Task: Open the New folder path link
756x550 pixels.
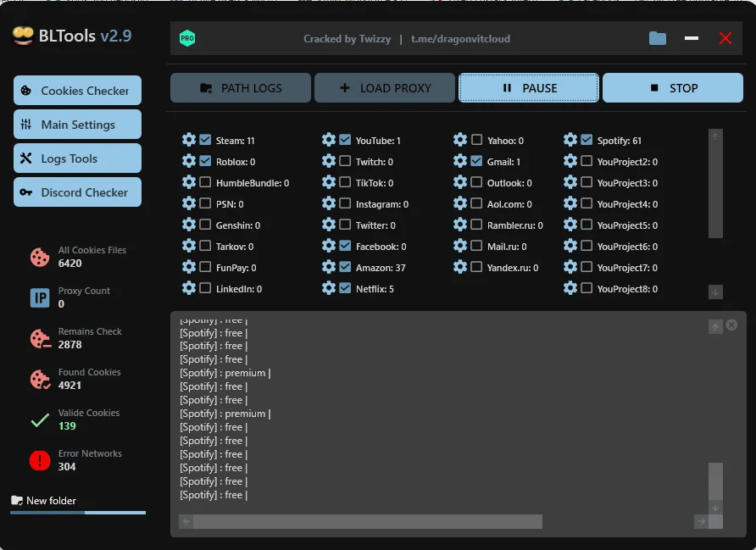Action: (44, 500)
